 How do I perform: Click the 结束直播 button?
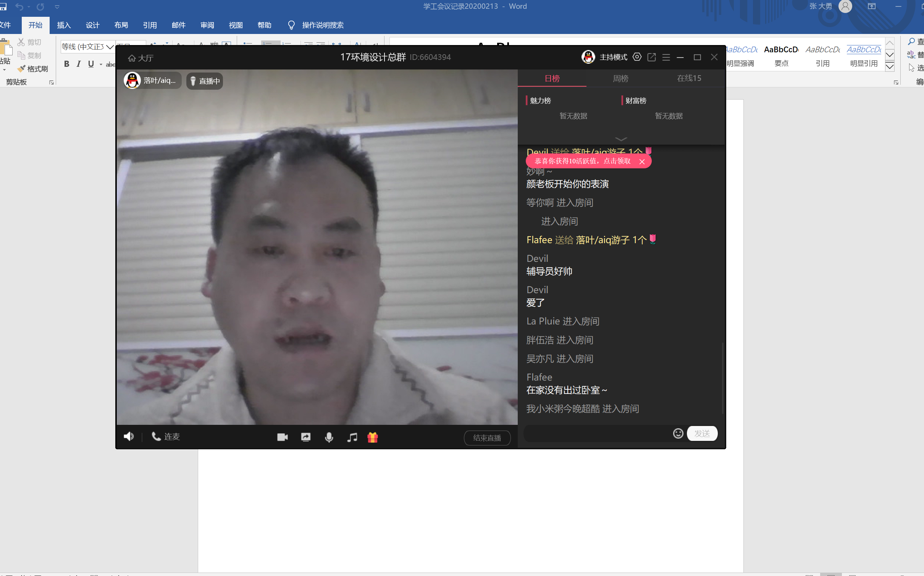[487, 438]
